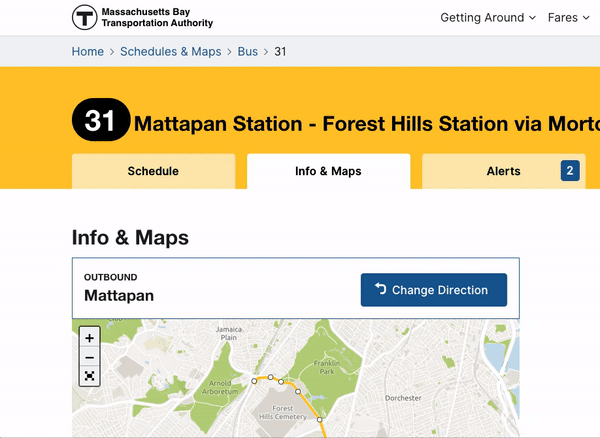The width and height of the screenshot is (600, 438).
Task: Click the Forest Hills Cemetery map label
Action: point(283,412)
